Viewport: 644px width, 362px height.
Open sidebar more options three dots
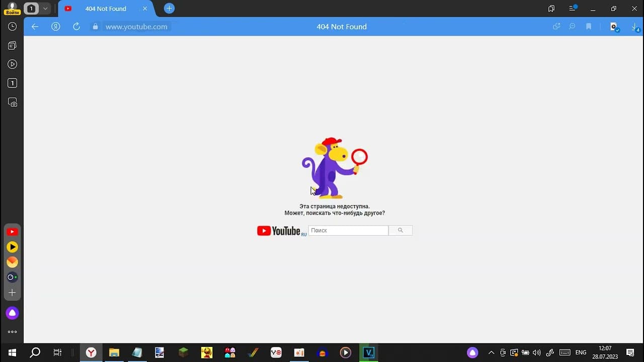click(x=12, y=332)
